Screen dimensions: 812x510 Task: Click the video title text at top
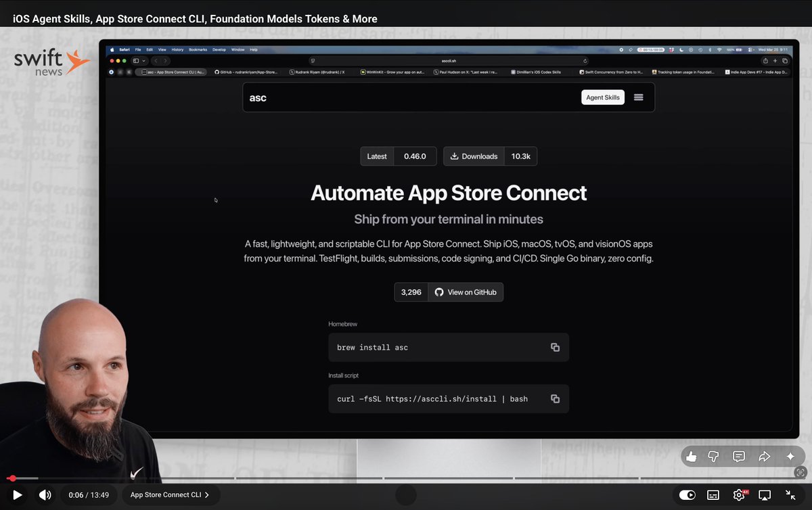195,19
